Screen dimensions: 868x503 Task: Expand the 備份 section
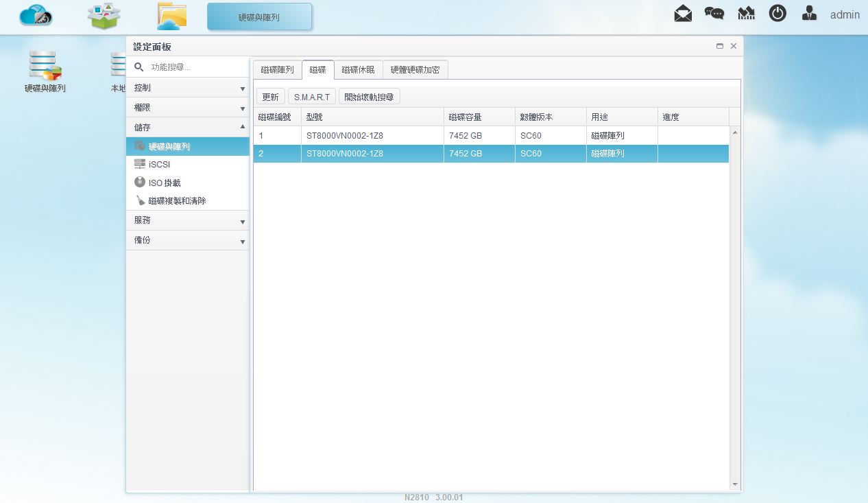188,240
